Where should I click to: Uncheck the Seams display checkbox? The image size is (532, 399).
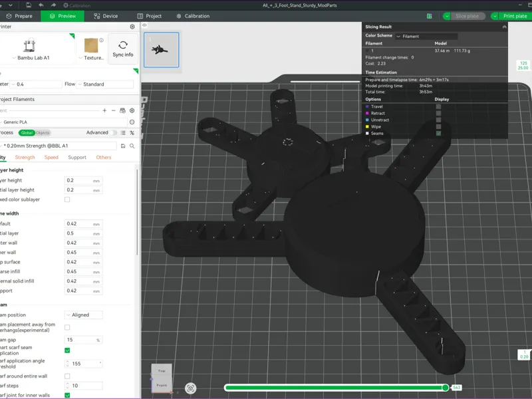(438, 134)
